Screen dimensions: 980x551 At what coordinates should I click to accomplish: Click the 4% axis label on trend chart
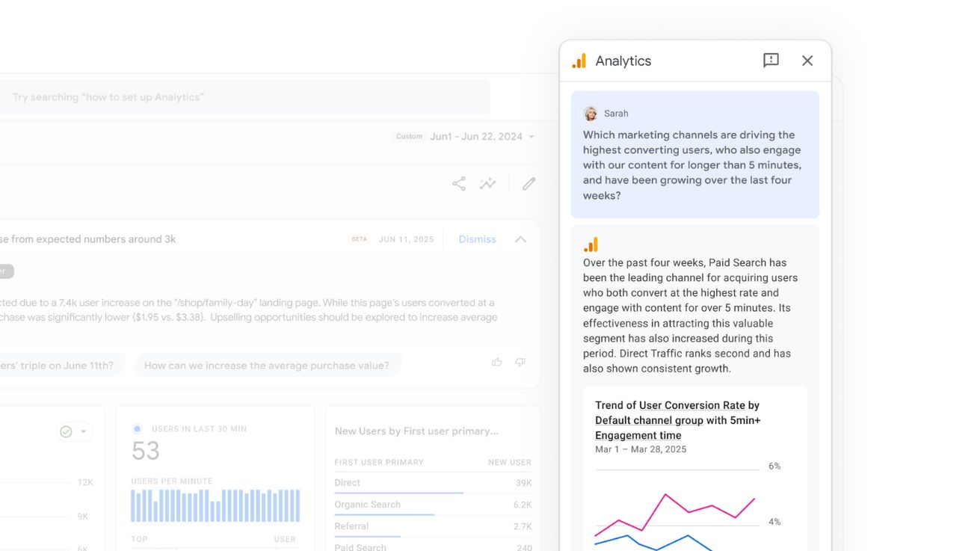(774, 522)
